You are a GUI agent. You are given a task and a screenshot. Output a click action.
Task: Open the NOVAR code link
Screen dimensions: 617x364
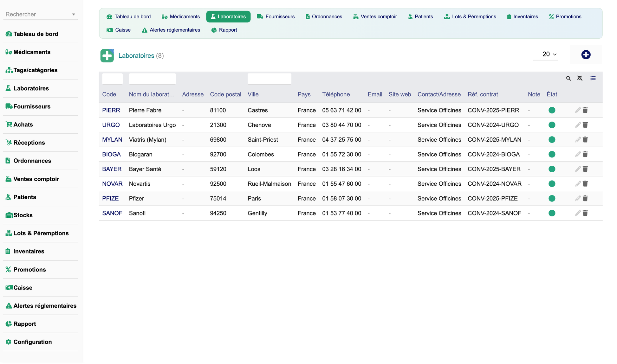point(112,184)
